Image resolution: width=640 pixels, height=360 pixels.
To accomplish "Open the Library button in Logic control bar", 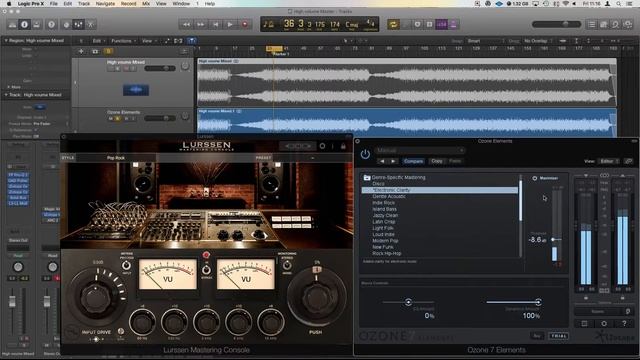I will (12, 24).
